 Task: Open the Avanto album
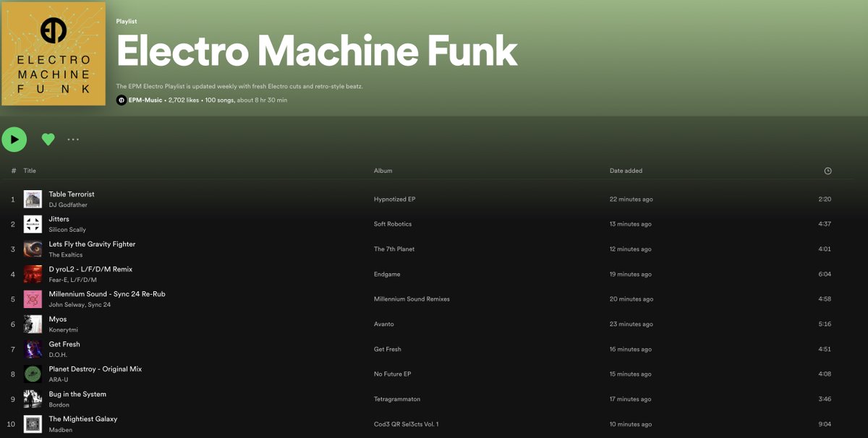[385, 325]
